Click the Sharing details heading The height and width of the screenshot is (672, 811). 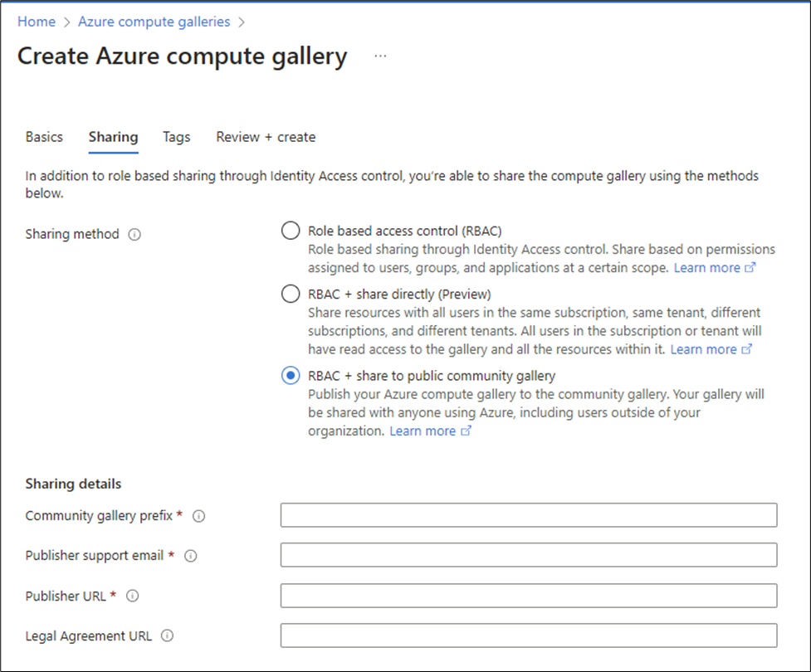(x=73, y=484)
